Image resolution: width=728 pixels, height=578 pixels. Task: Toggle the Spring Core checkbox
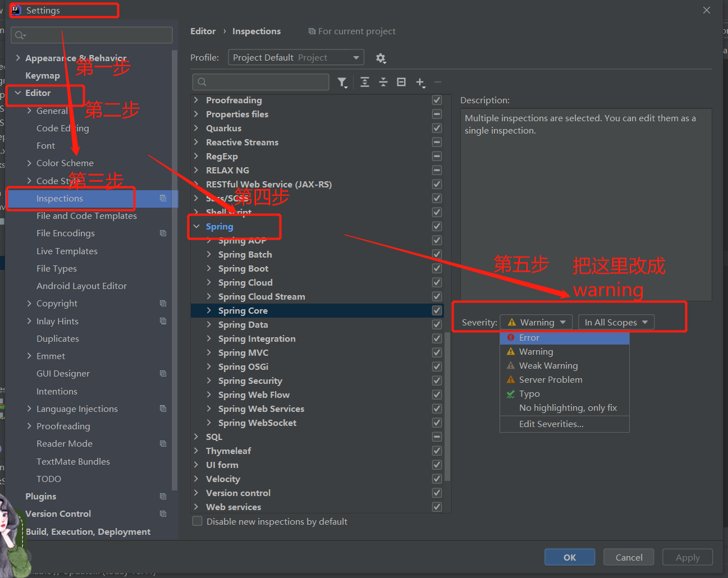[x=437, y=310]
